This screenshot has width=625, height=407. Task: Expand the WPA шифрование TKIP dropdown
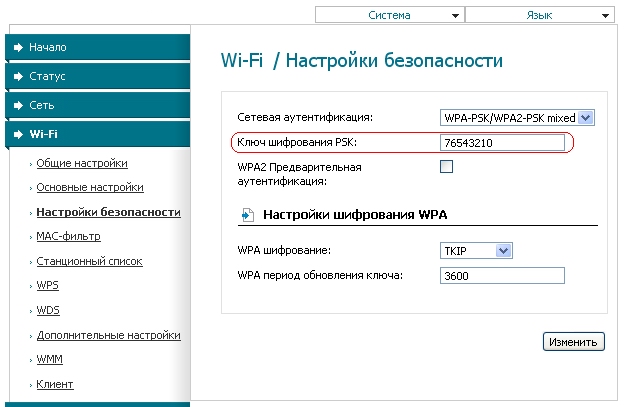476,251
